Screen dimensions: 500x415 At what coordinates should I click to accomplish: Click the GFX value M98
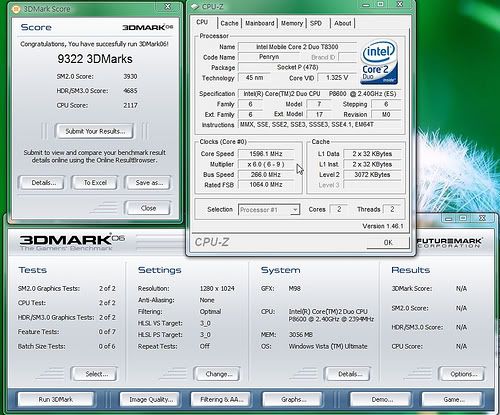click(294, 289)
